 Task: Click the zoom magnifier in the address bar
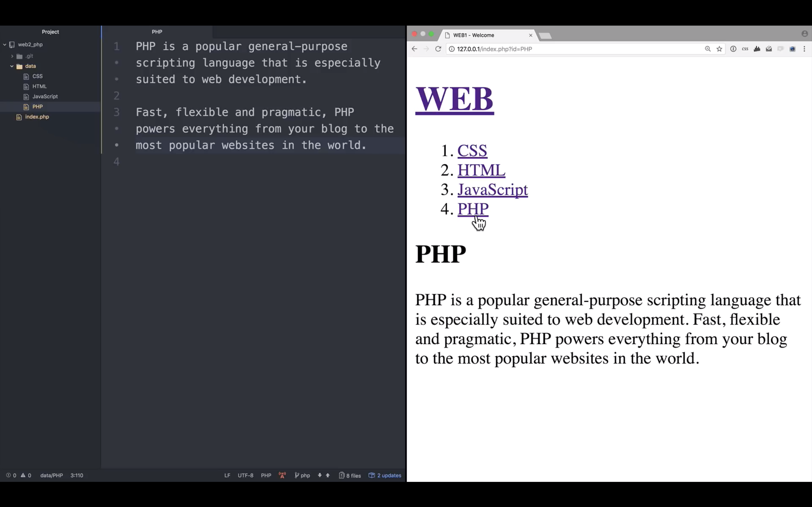pos(708,49)
